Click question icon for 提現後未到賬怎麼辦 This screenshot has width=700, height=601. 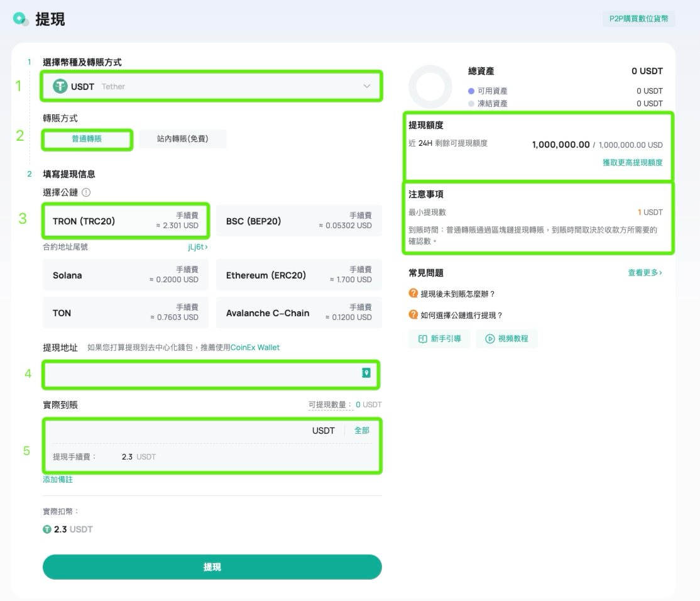(x=413, y=294)
